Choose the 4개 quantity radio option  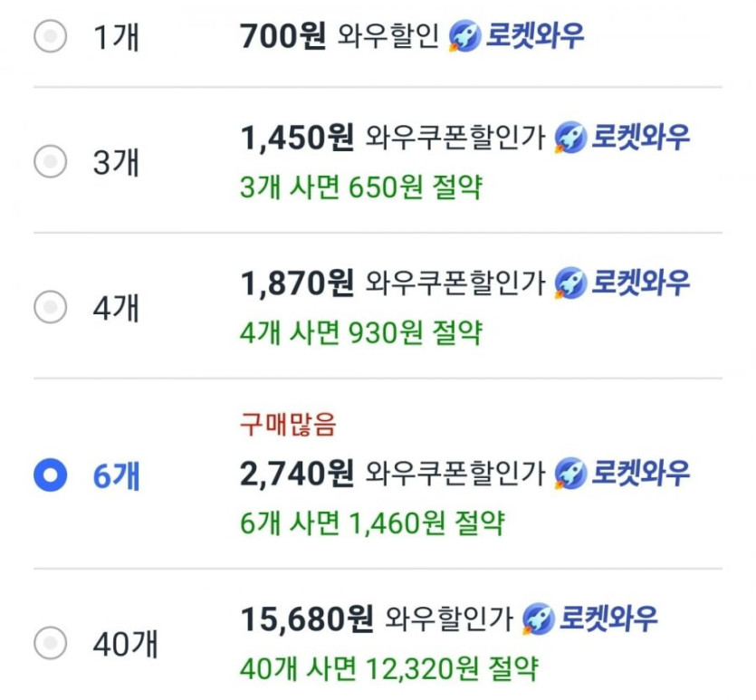50,308
